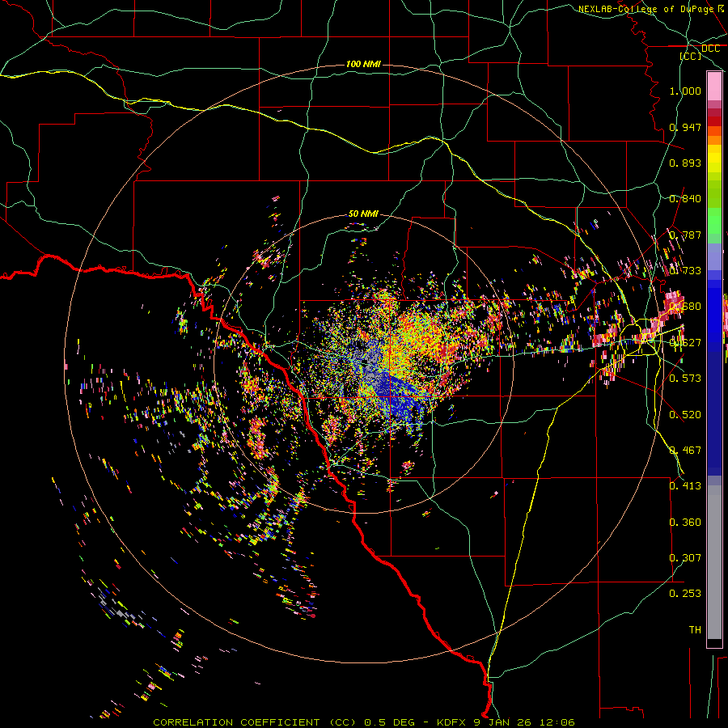Click the 0.573 scale value
Screen dimensions: 728x728
685,379
